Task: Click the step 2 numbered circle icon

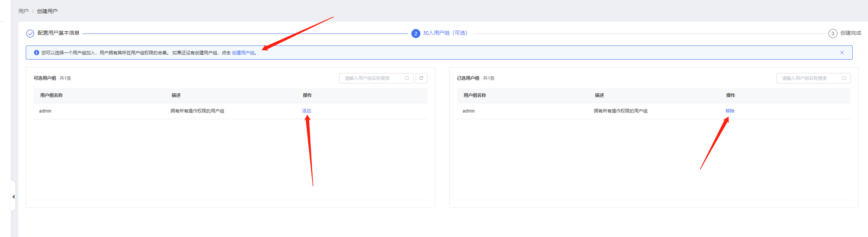Action: (416, 34)
